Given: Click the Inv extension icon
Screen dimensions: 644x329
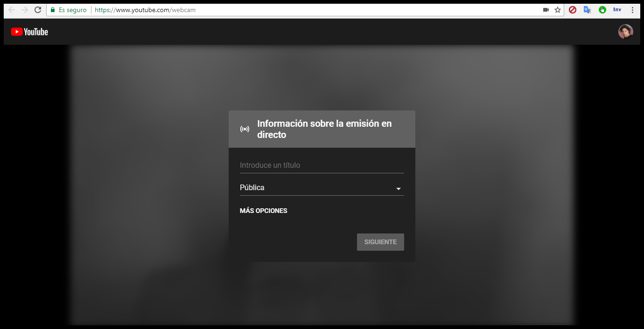Looking at the screenshot, I should point(617,10).
